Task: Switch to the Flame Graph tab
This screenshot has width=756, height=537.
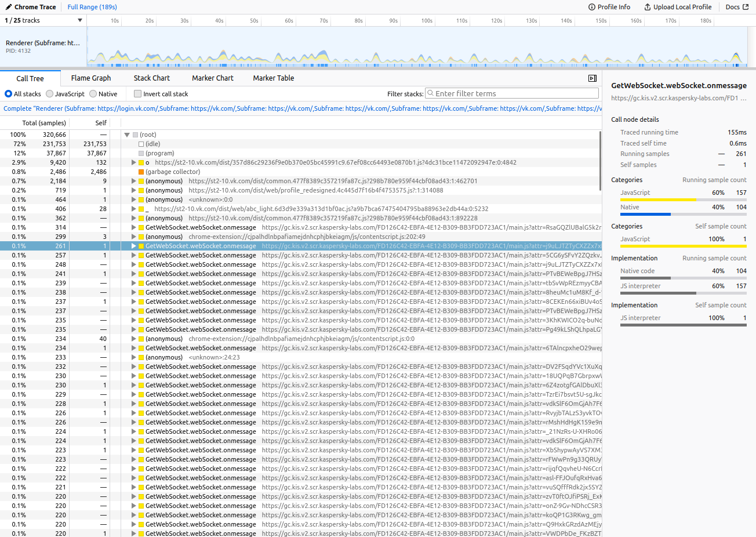Action: pos(90,78)
